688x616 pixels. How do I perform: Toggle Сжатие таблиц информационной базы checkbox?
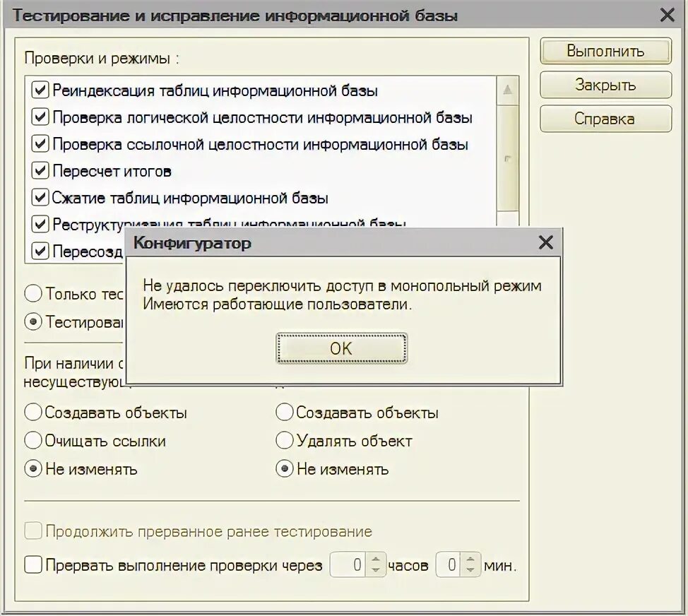point(40,197)
